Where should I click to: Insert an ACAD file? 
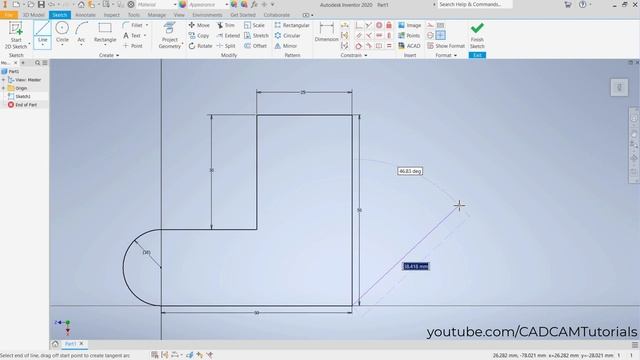pos(409,46)
